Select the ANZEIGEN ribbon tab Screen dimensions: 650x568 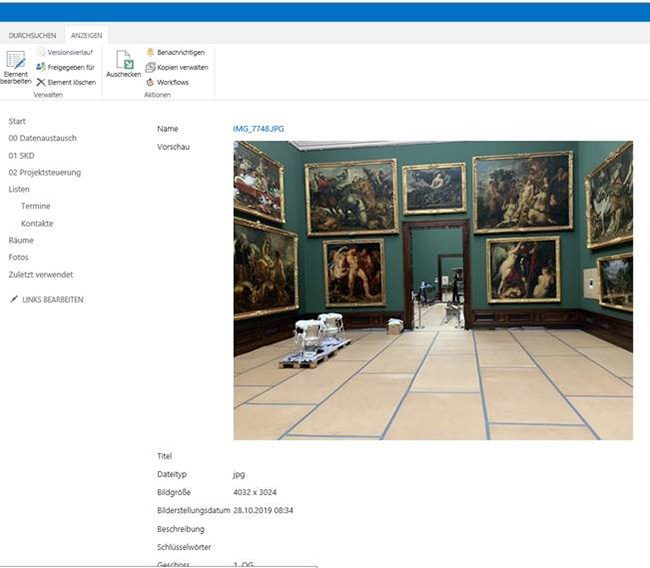pyautogui.click(x=86, y=36)
